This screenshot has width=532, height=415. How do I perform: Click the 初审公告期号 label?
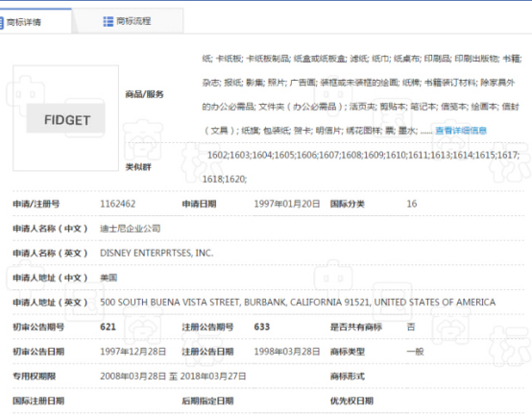pyautogui.click(x=38, y=327)
